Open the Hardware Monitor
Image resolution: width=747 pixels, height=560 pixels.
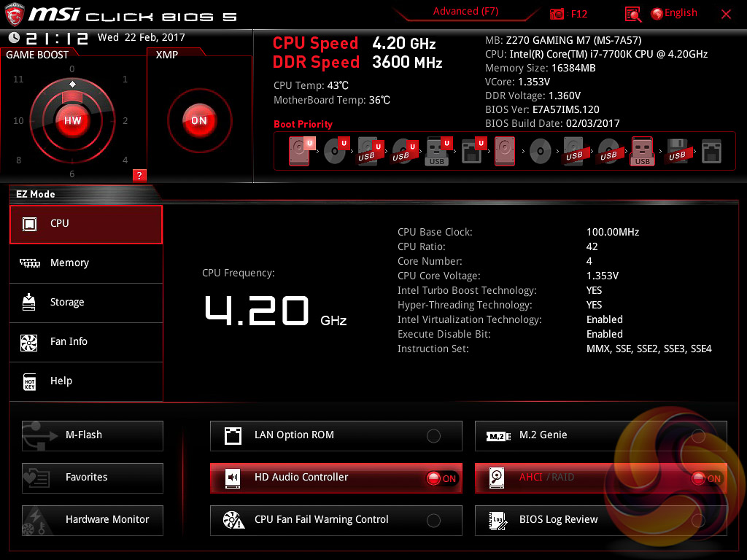93,520
